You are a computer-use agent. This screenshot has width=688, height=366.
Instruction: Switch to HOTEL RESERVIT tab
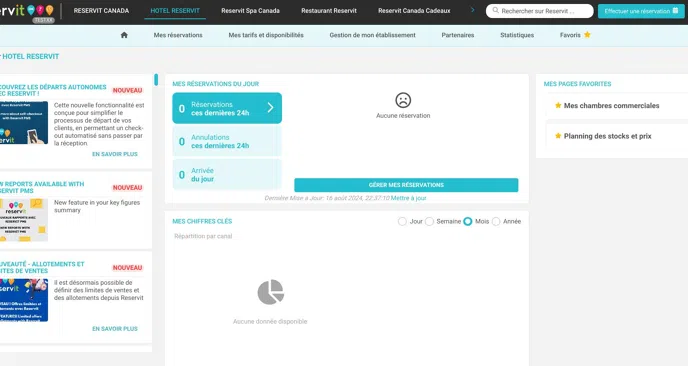(175, 11)
